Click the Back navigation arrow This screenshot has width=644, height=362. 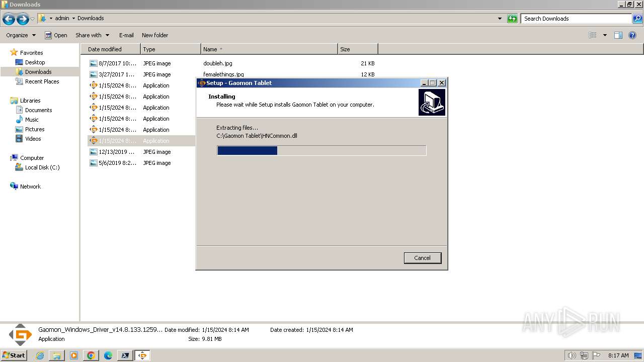coord(9,19)
